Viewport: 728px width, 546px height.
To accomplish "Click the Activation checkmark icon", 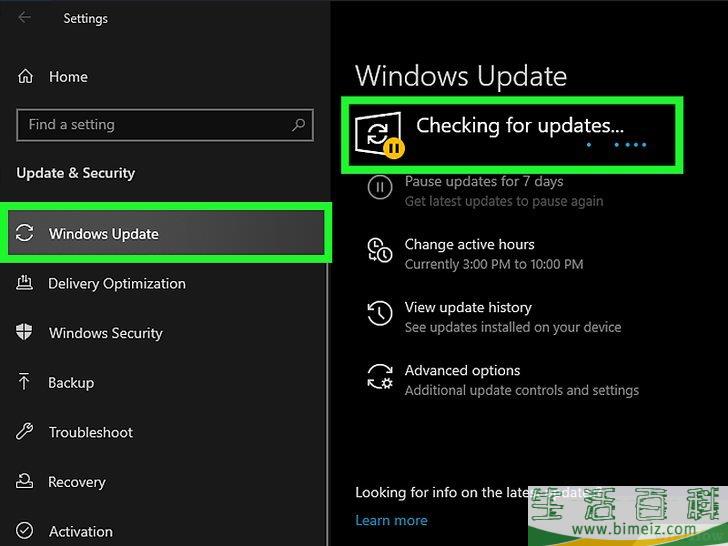I will (26, 531).
